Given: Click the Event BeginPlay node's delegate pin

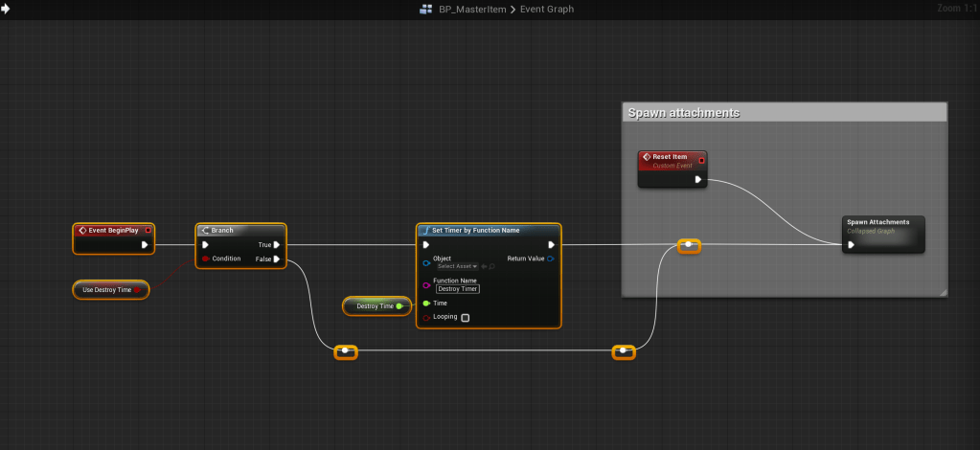Looking at the screenshot, I should [148, 231].
